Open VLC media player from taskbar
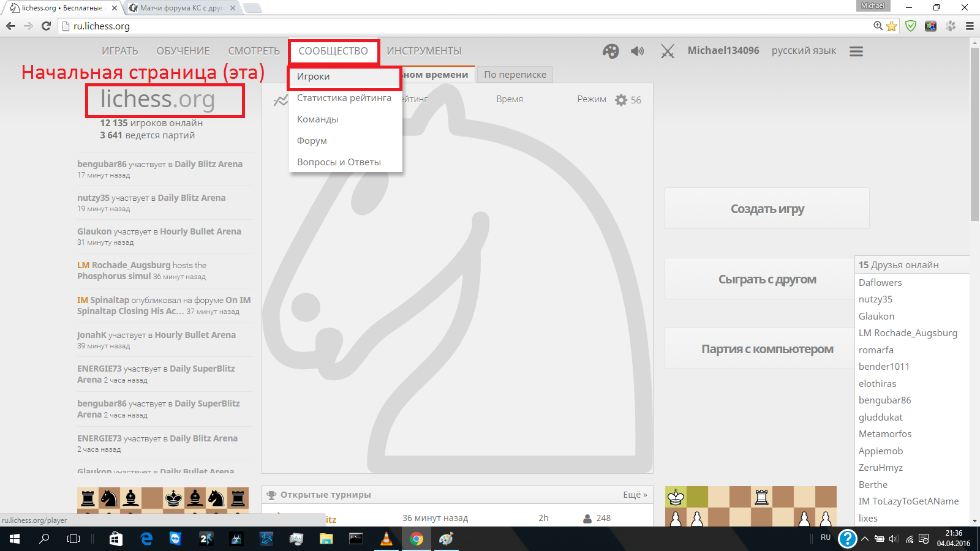Viewport: 980px width, 551px height. coord(386,539)
